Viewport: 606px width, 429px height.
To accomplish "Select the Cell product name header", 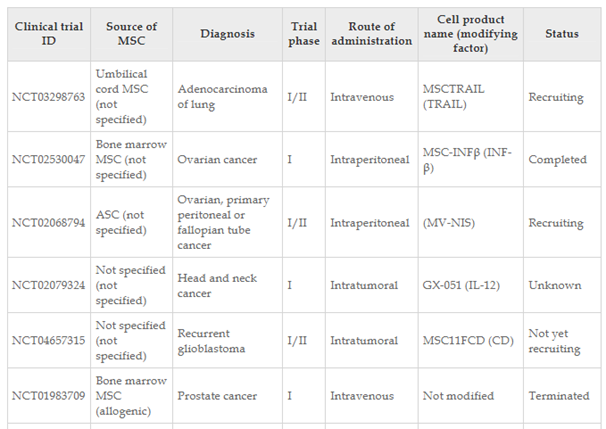I will coord(470,34).
